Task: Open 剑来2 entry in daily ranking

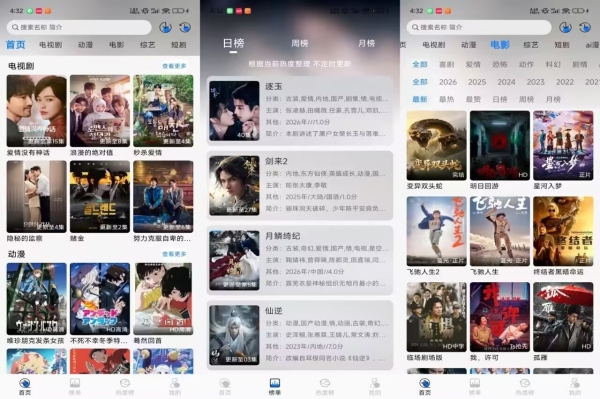Action: [x=300, y=186]
